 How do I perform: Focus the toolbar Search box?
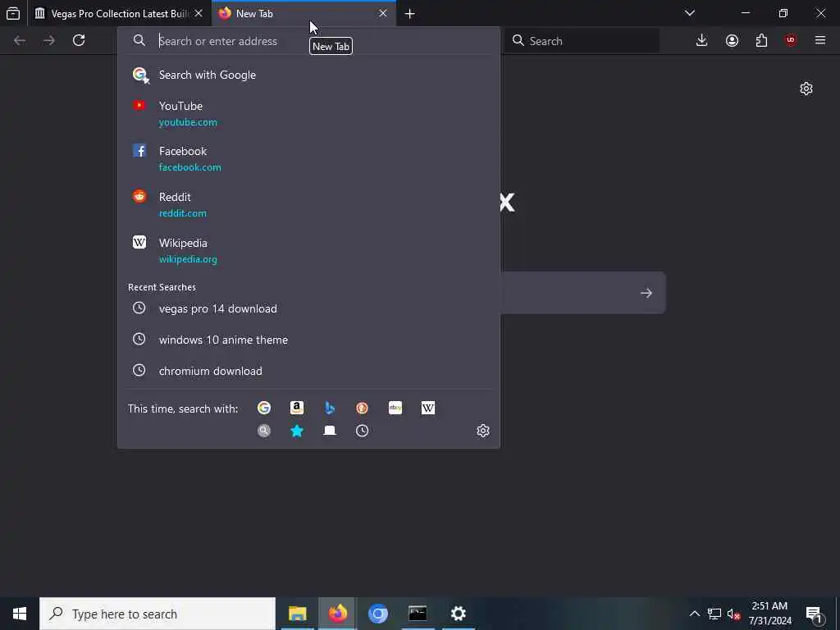(x=582, y=41)
